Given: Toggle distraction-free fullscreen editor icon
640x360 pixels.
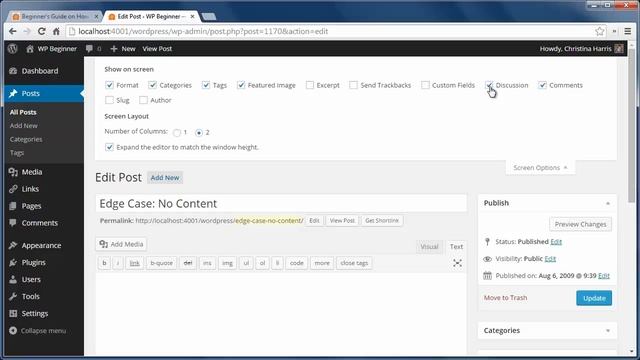Looking at the screenshot, I should 458,263.
